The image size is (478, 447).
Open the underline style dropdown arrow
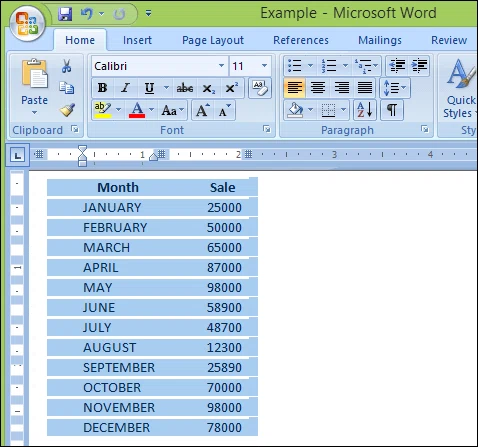[166, 88]
